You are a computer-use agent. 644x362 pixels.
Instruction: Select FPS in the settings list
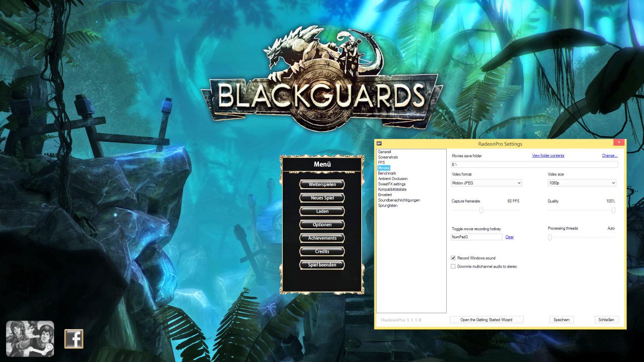(x=381, y=162)
